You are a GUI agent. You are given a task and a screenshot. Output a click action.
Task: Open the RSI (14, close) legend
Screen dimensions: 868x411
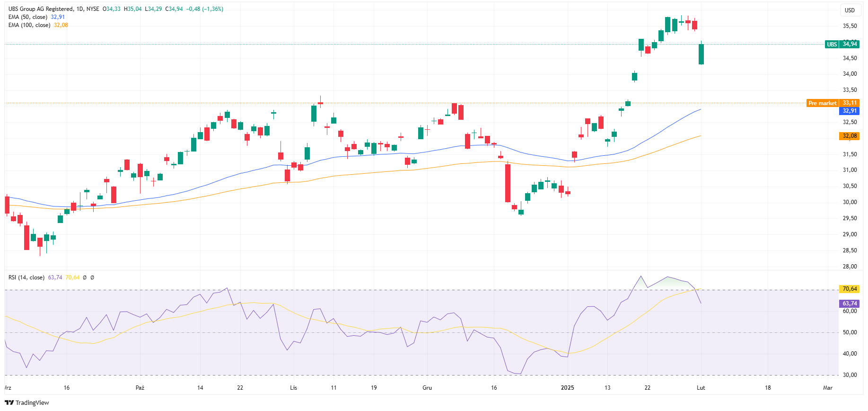click(26, 277)
